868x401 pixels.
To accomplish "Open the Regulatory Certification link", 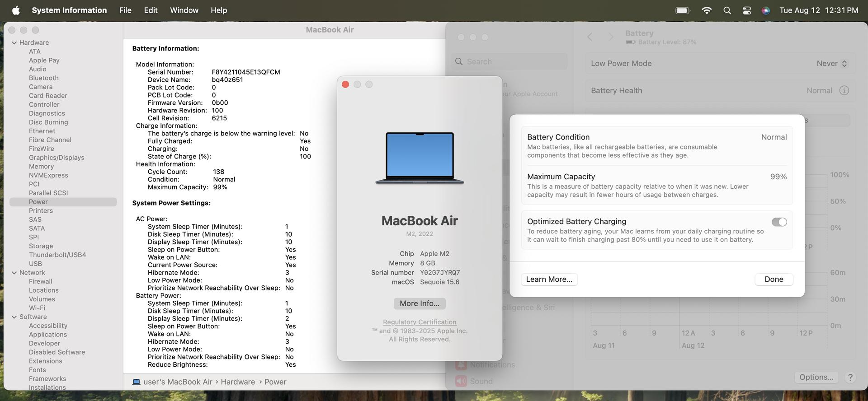I will click(x=420, y=322).
